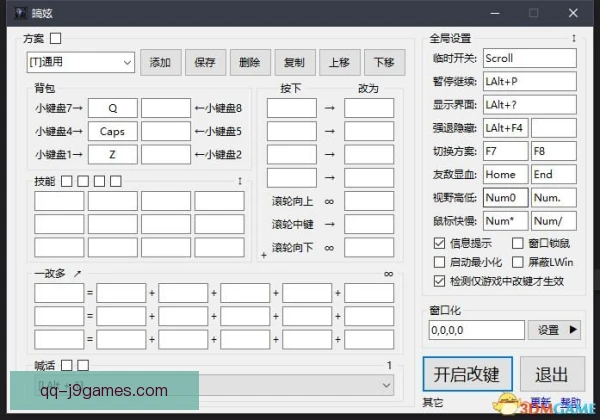Click the 上移 button
600x420 pixels.
pyautogui.click(x=339, y=62)
